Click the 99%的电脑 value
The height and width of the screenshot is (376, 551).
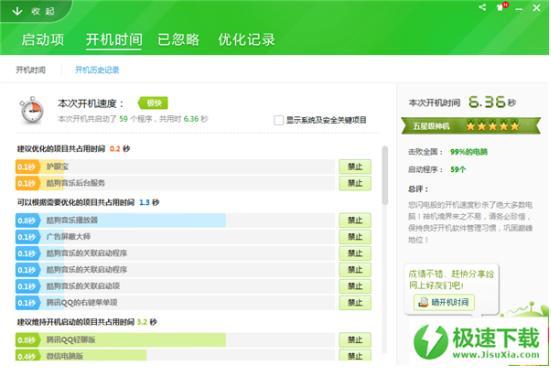pos(469,152)
